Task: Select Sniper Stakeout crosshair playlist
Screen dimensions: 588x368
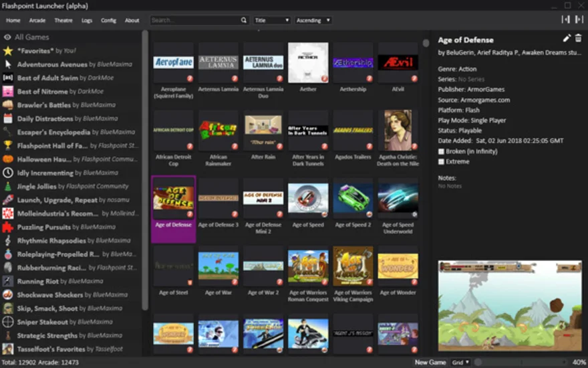Action: pyautogui.click(x=8, y=322)
